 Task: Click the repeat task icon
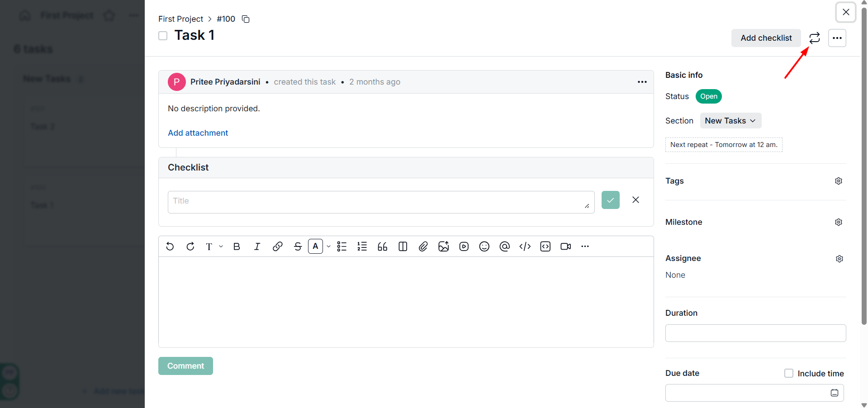[x=814, y=38]
